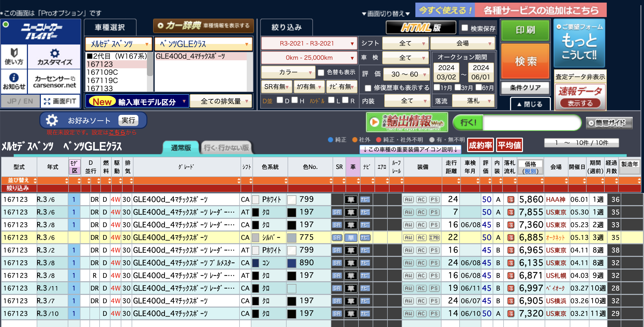Enable the 検索保存 checkbox

pos(465,28)
